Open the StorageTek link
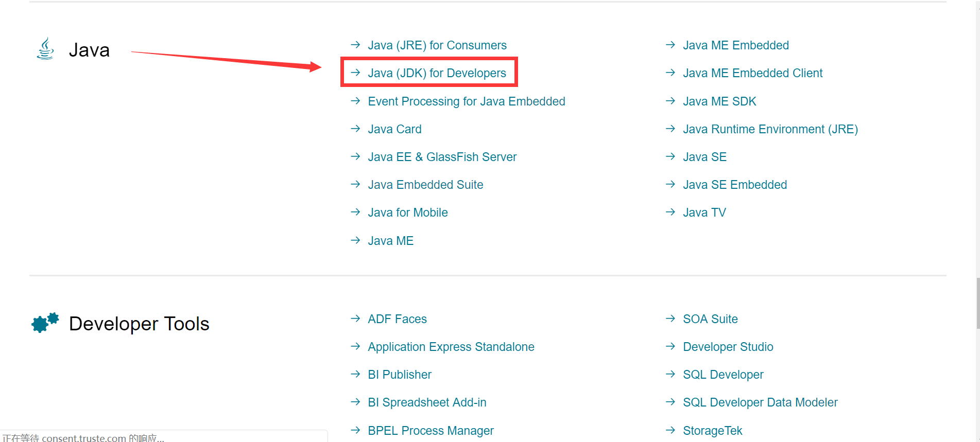This screenshot has width=980, height=442. [713, 431]
